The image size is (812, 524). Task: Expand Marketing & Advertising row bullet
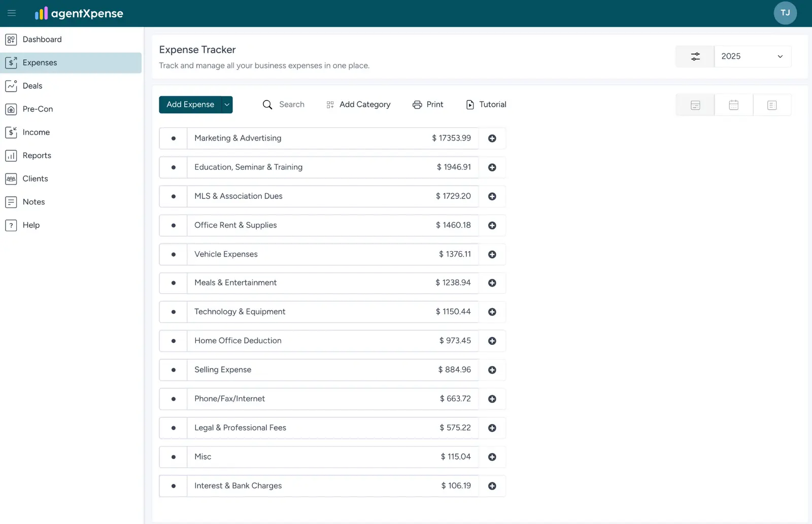click(174, 138)
